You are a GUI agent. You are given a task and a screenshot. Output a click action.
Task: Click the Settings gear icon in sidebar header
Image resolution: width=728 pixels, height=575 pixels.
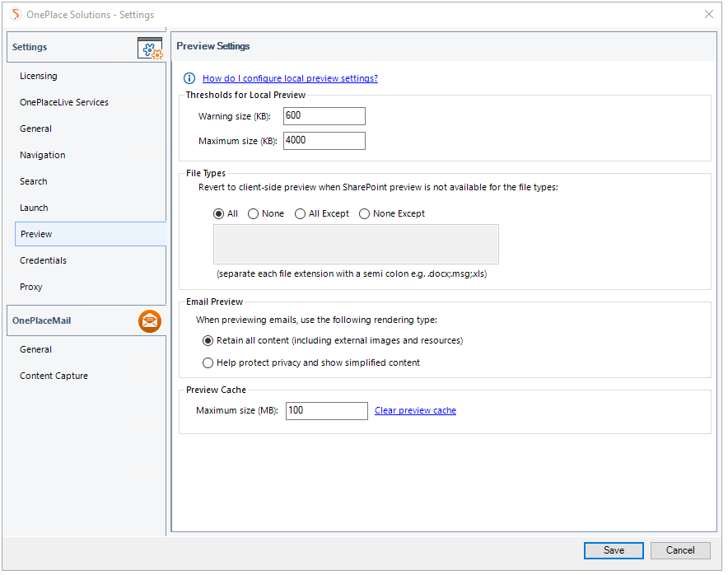tap(150, 48)
